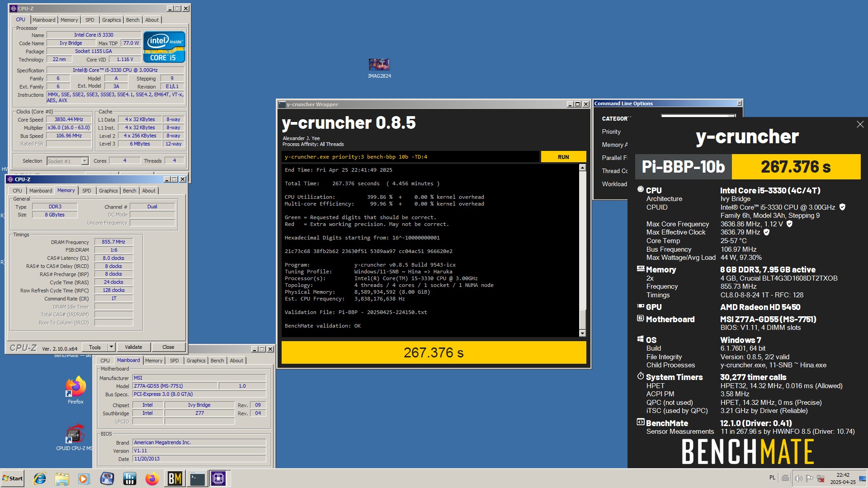Open Graphics tab in top CPU-Z window

tap(111, 20)
